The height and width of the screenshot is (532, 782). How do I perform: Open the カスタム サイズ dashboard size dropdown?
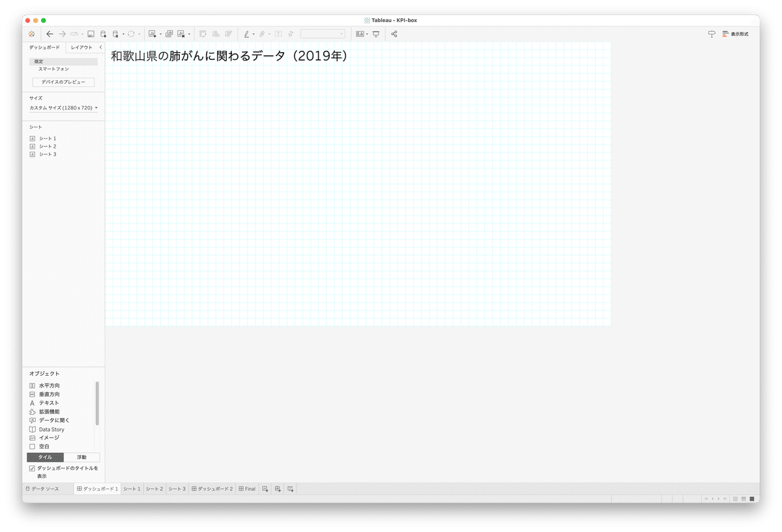coord(63,107)
